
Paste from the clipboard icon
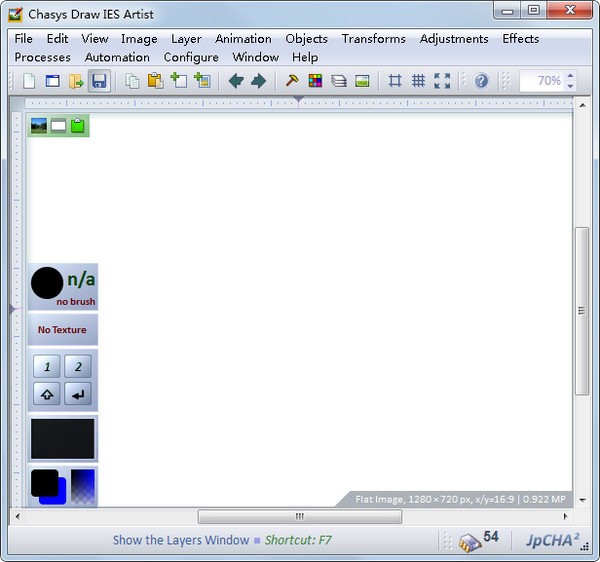click(x=155, y=80)
